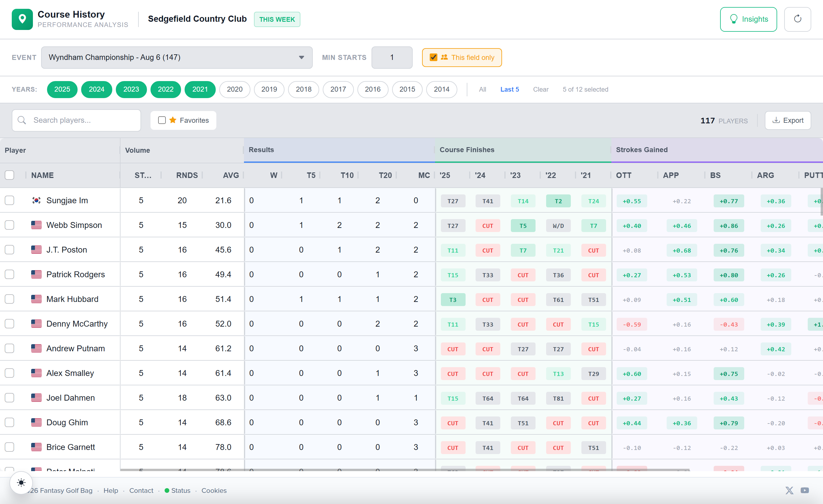Sort by the ARG strokes gained column
Image resolution: width=823 pixels, height=504 pixels.
765,175
